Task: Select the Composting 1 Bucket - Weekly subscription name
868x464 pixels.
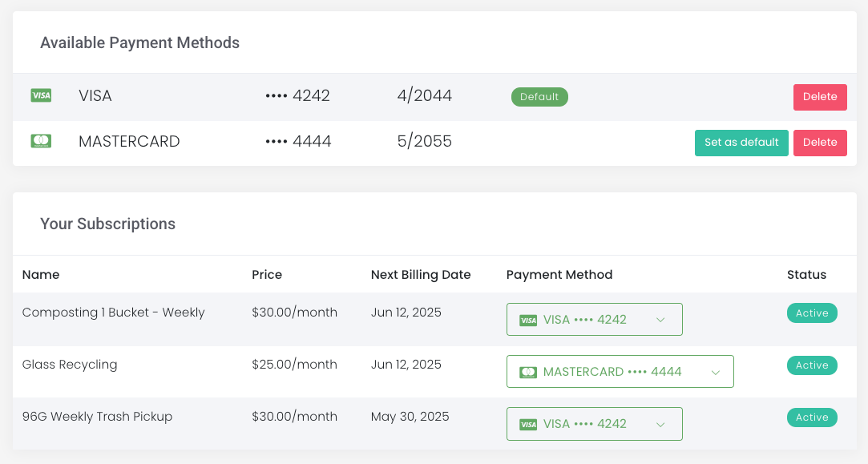Action: (114, 313)
